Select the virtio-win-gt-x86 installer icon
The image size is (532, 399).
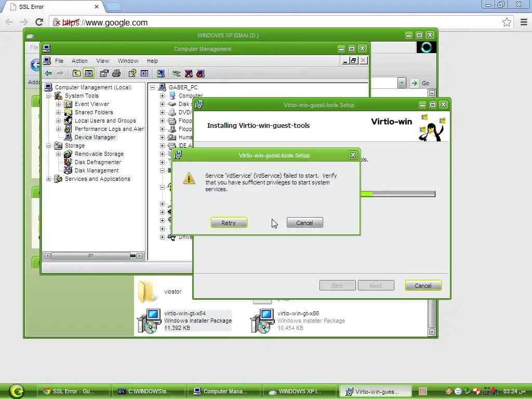pyautogui.click(x=262, y=321)
